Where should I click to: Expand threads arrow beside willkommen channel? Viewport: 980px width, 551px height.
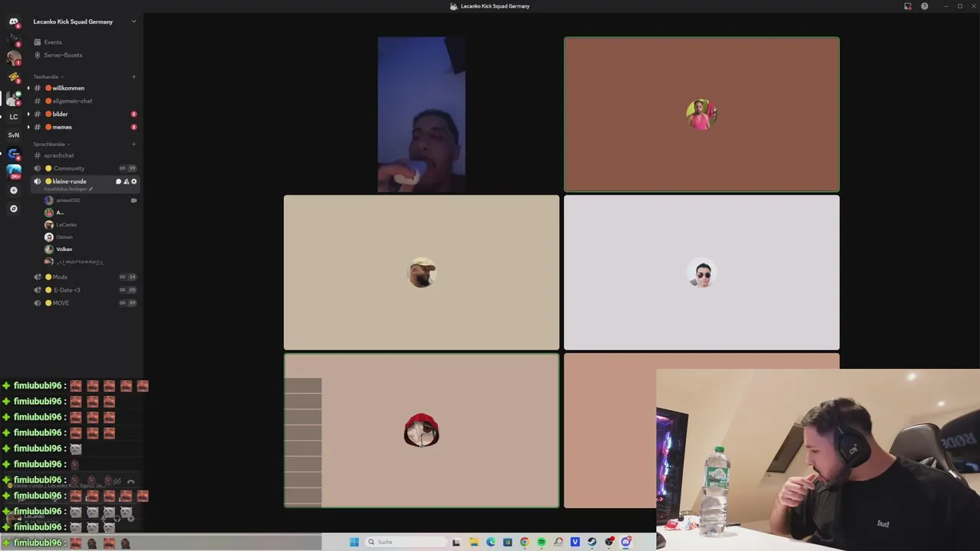coord(28,88)
